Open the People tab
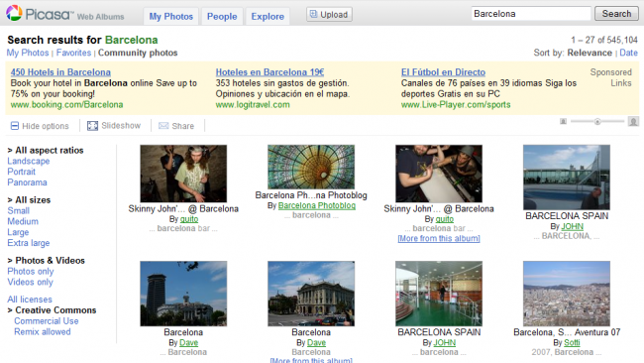Viewport: 644px width, 363px height. 222,17
